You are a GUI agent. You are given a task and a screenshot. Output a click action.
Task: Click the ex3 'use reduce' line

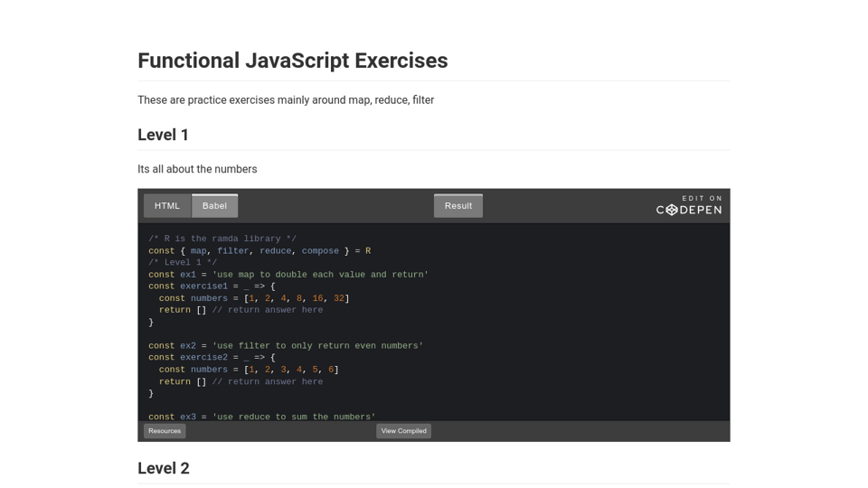coord(262,417)
